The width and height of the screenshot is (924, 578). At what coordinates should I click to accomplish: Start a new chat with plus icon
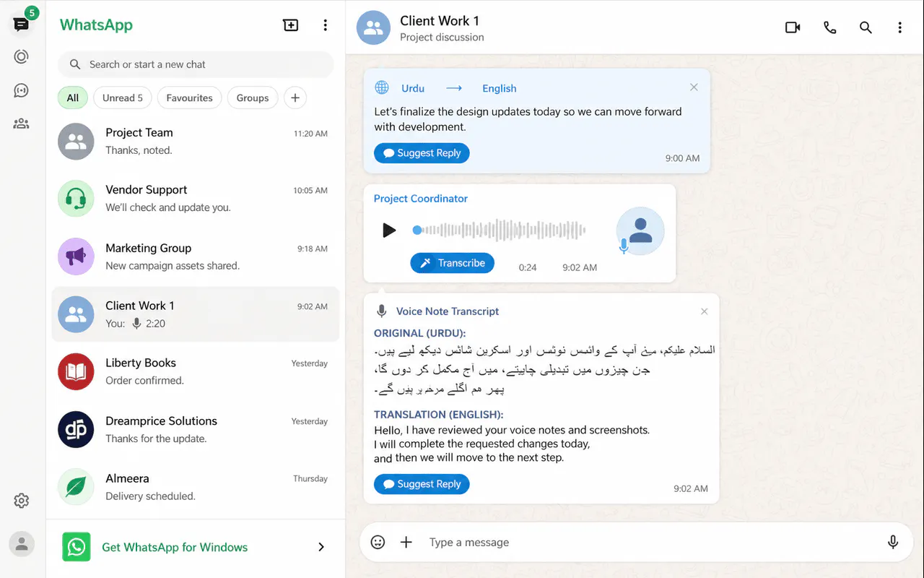290,25
